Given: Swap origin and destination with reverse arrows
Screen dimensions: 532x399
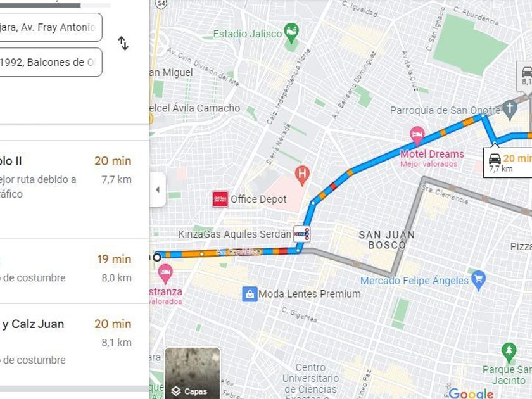Looking at the screenshot, I should [x=123, y=44].
